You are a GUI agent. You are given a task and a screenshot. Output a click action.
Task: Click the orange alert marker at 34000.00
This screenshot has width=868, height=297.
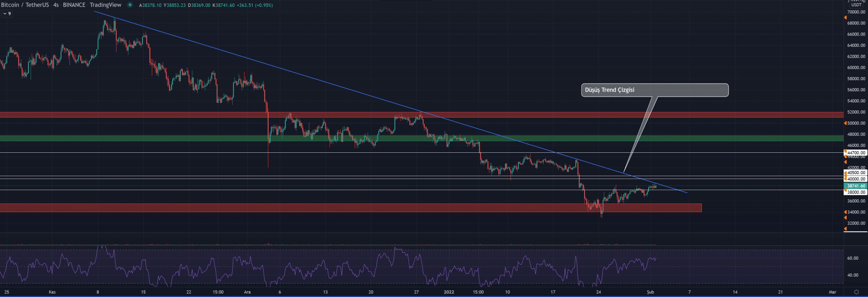(x=845, y=212)
